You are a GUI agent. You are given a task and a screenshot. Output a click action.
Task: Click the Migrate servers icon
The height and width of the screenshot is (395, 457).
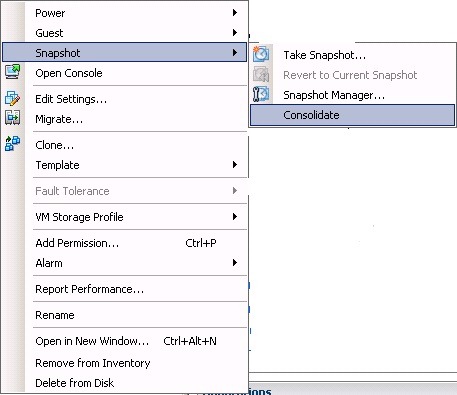tap(13, 118)
